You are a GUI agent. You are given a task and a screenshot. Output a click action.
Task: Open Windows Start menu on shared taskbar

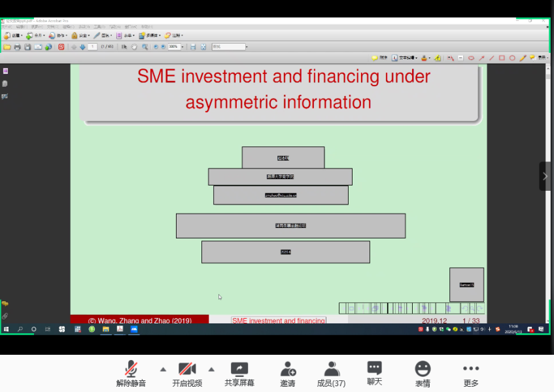click(6, 329)
